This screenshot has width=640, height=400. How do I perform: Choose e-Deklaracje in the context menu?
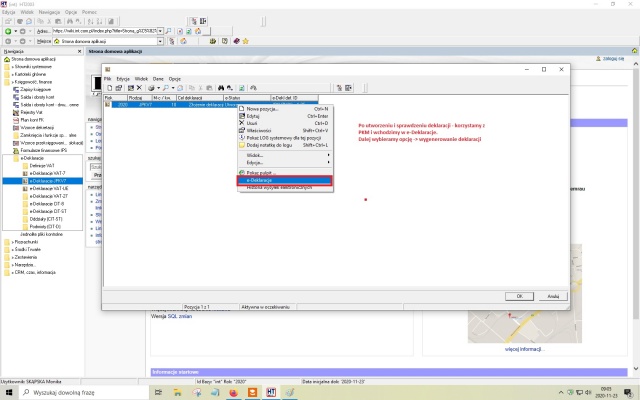285,180
